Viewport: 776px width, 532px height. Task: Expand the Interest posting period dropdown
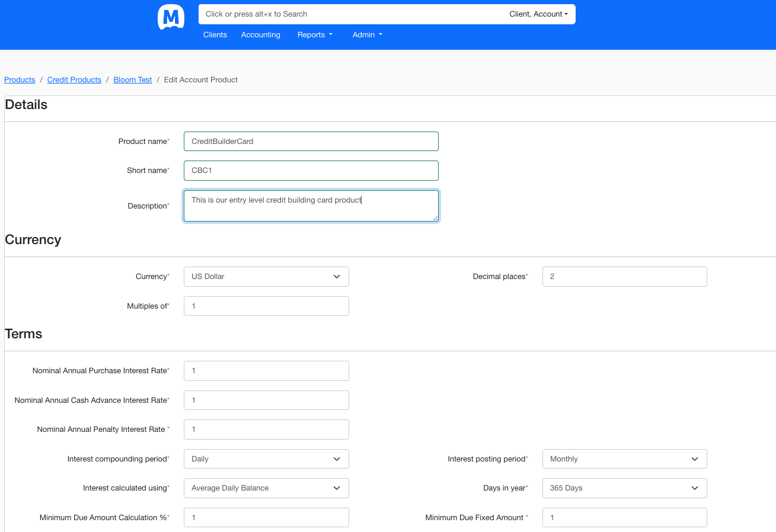[x=624, y=459]
